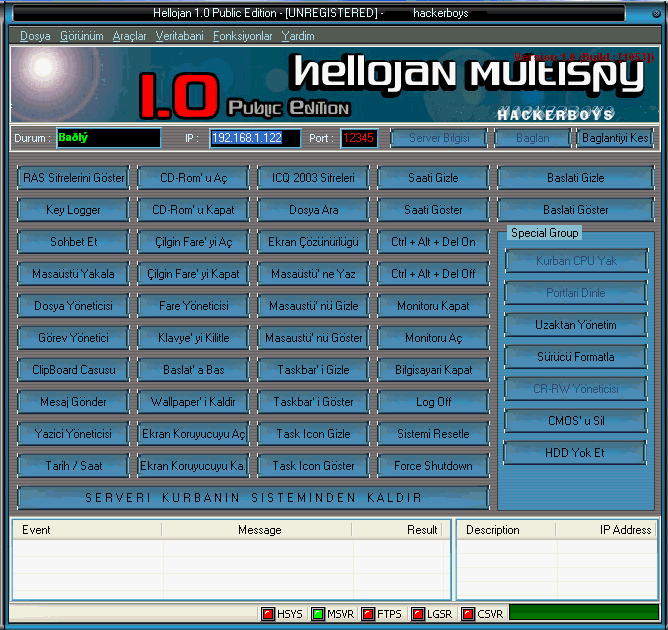Image resolution: width=668 pixels, height=630 pixels.
Task: Click the Saati Gizle button
Action: click(433, 178)
